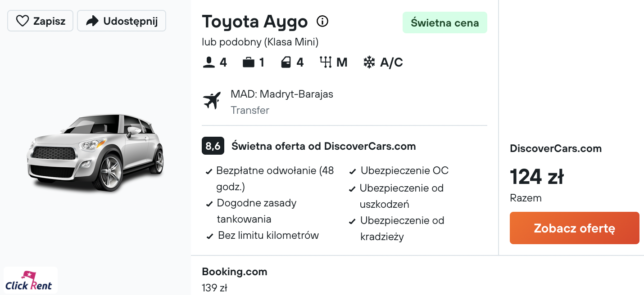Click the heart icon in Zapisz
Viewport: 644px width, 295px height.
click(22, 21)
